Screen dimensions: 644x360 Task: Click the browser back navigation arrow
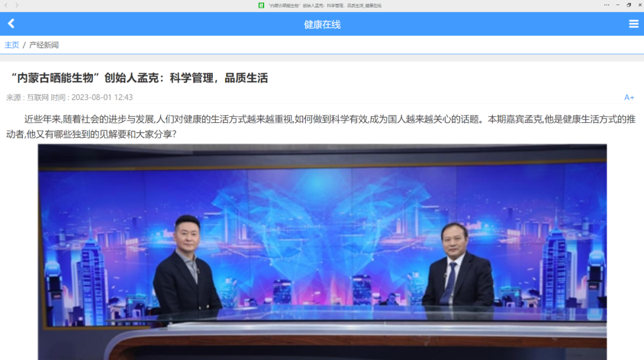coord(6,5)
